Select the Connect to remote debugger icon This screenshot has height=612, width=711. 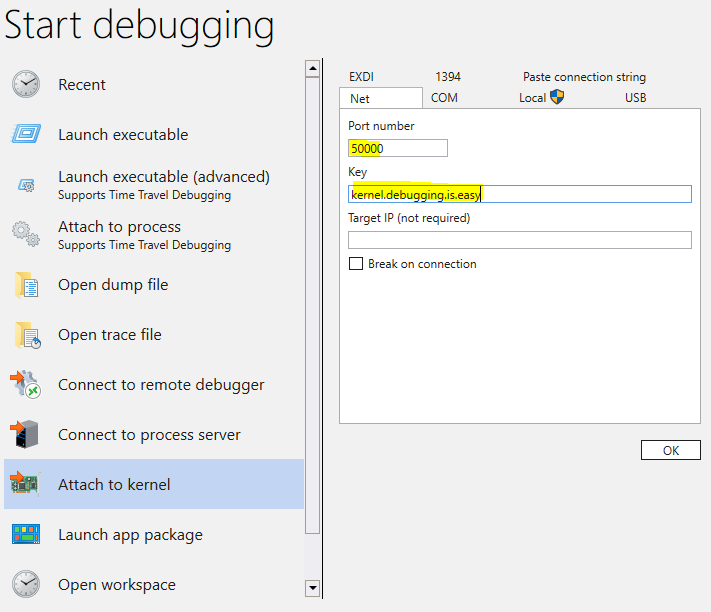[25, 384]
